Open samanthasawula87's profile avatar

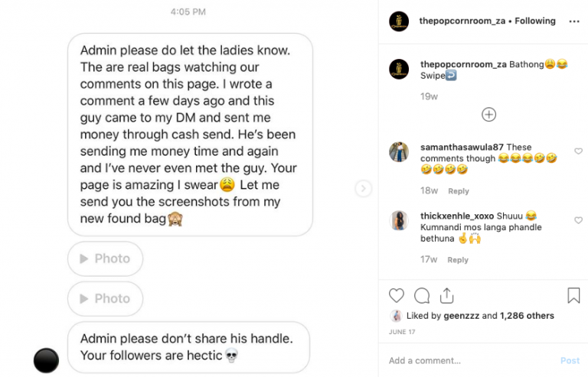398,151
